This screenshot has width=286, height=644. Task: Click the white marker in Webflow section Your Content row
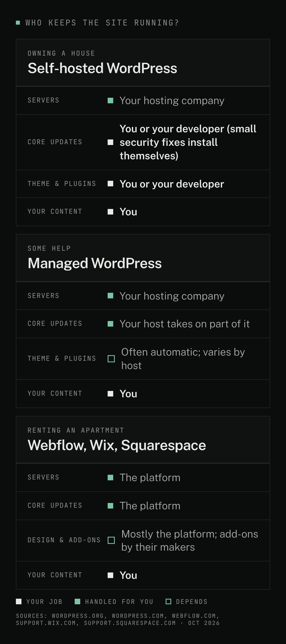(110, 575)
